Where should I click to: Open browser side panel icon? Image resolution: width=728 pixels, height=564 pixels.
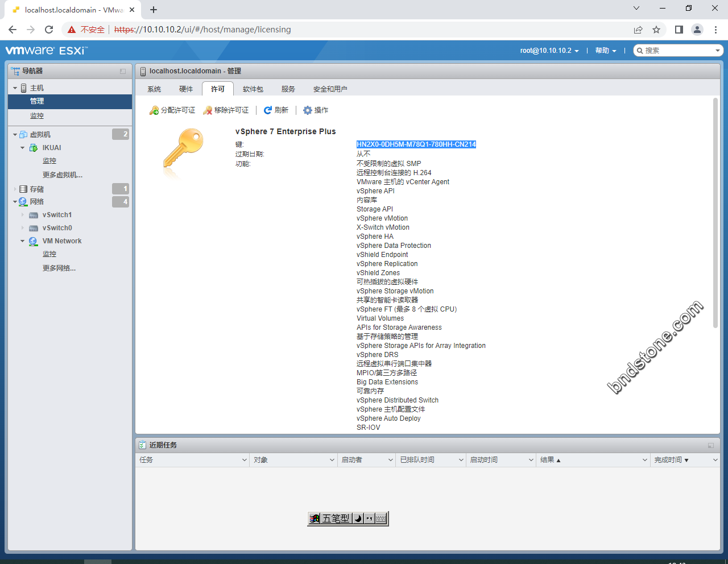point(679,30)
